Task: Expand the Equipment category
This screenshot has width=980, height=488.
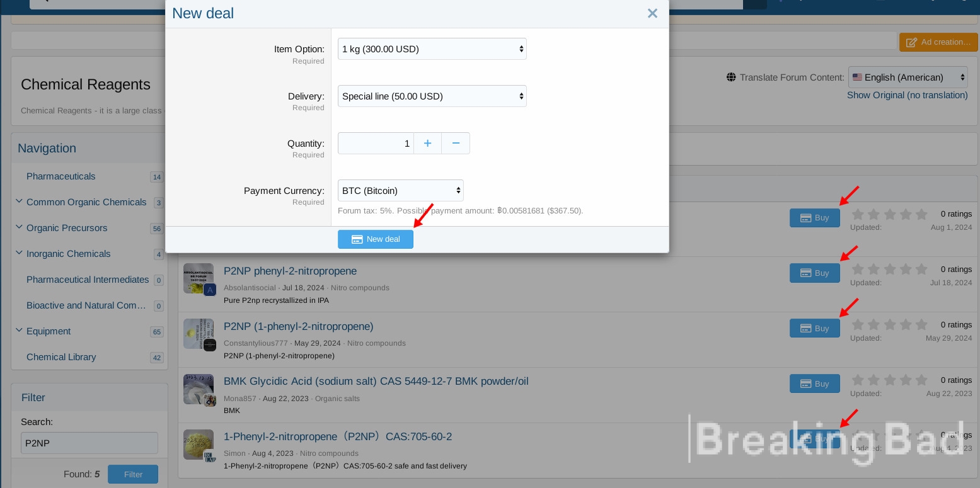Action: click(19, 331)
